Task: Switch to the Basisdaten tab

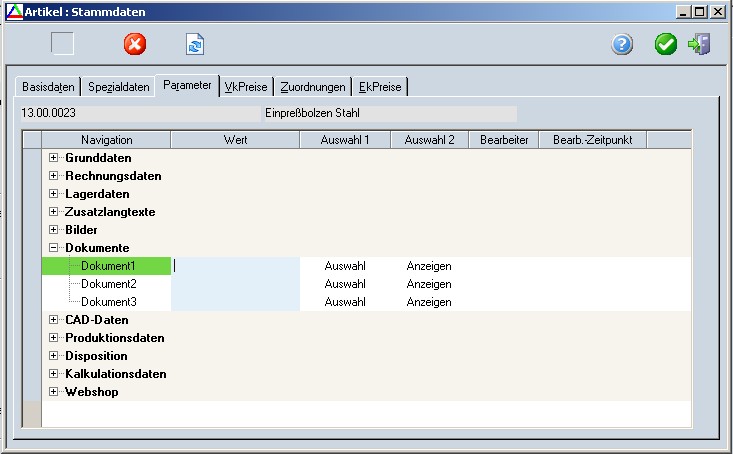Action: coord(48,87)
